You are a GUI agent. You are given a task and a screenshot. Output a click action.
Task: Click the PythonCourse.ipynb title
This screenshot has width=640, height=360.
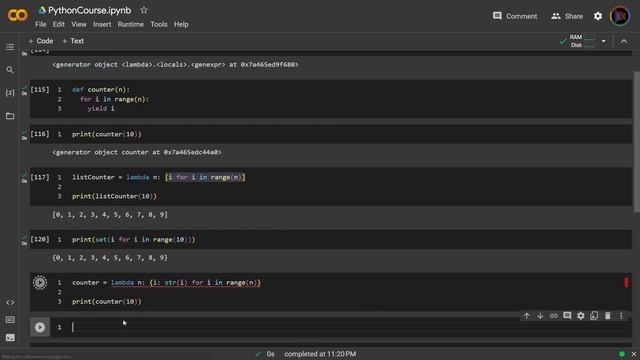tap(89, 10)
